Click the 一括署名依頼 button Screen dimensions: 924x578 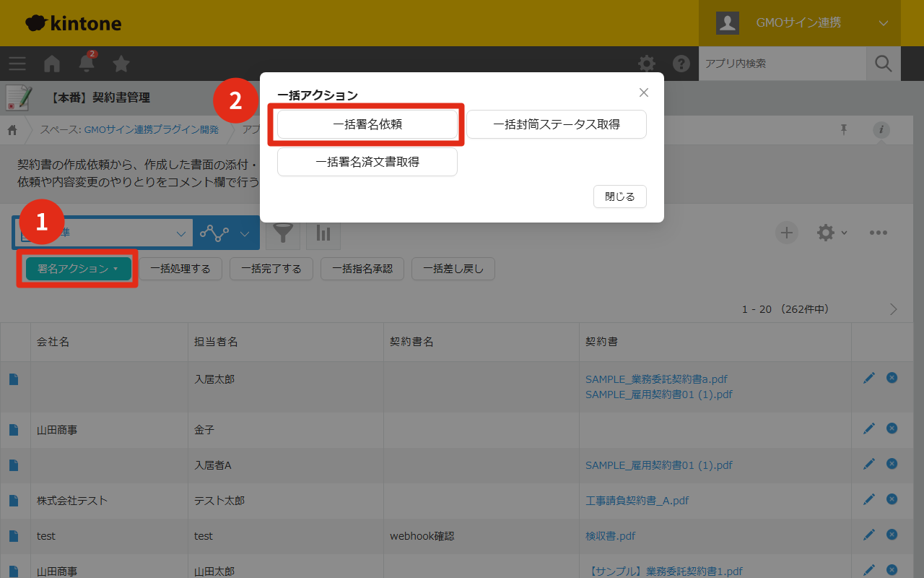367,124
